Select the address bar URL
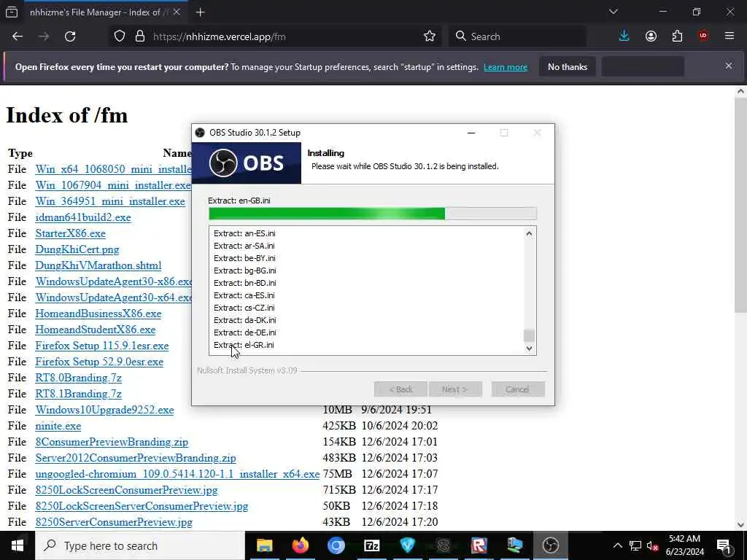Screen dimensions: 747x560 tap(219, 36)
